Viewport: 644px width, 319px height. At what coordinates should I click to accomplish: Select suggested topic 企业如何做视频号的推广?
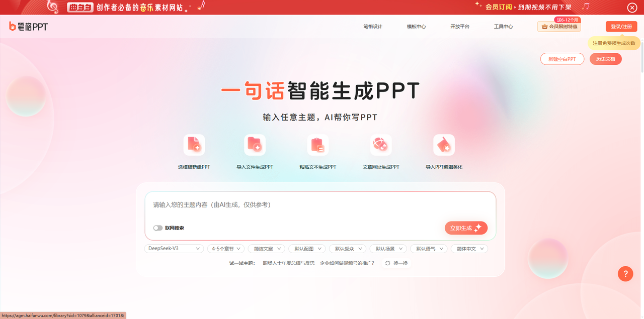coord(347,263)
